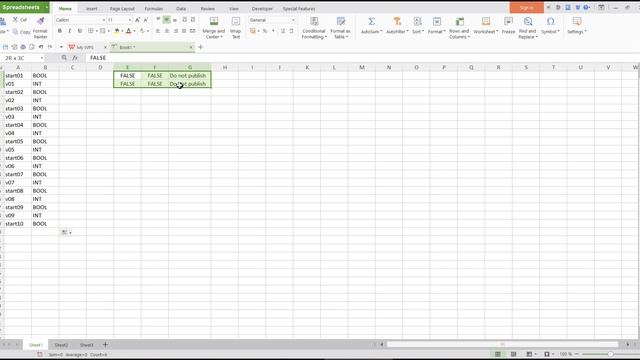Click the yellow fill color swatch
640x360 pixels.
click(117, 31)
